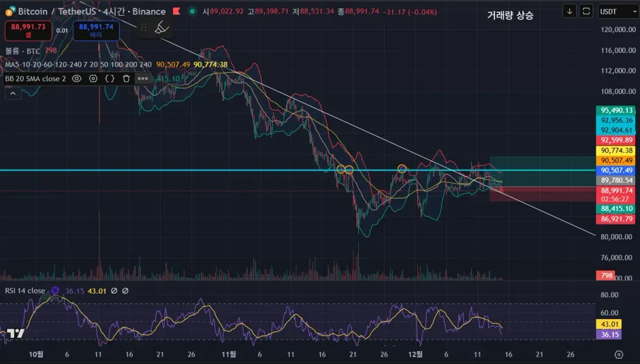Click the green profit zone of position tool

543,172
